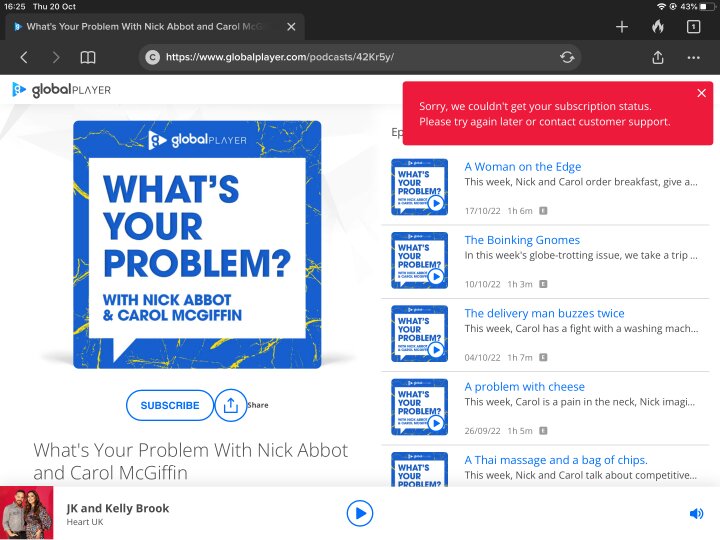Tap explicit badge on A problem with cheese
The image size is (720, 540).
(x=543, y=431)
